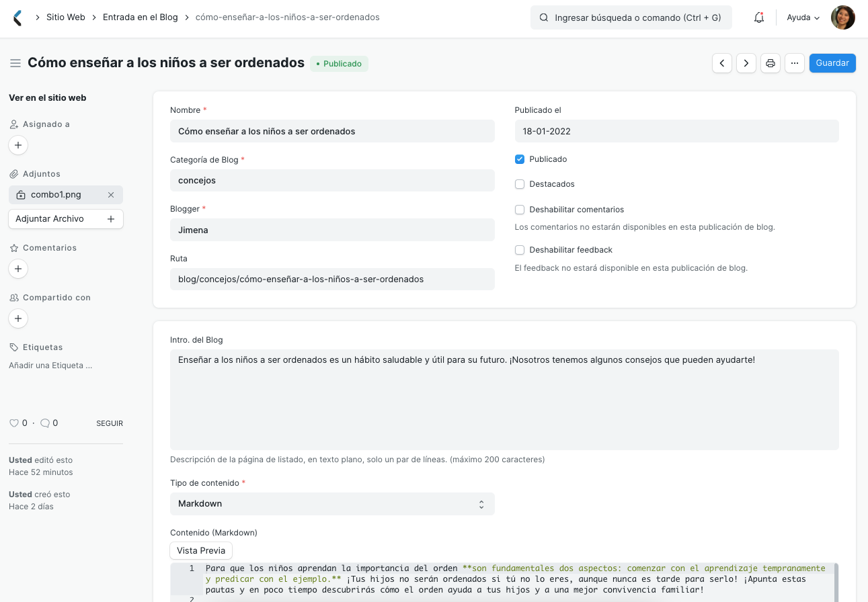Click the Guardar button
This screenshot has height=602, width=868.
832,63
